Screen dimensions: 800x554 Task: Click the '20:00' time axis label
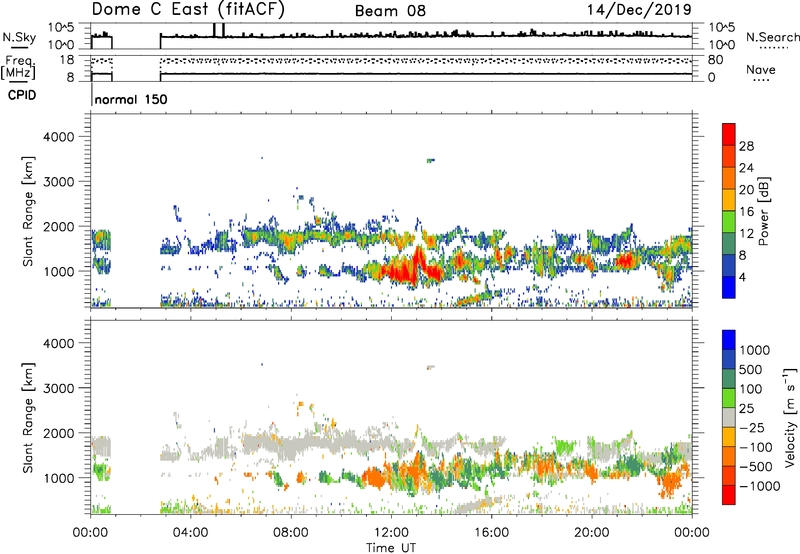click(x=592, y=533)
